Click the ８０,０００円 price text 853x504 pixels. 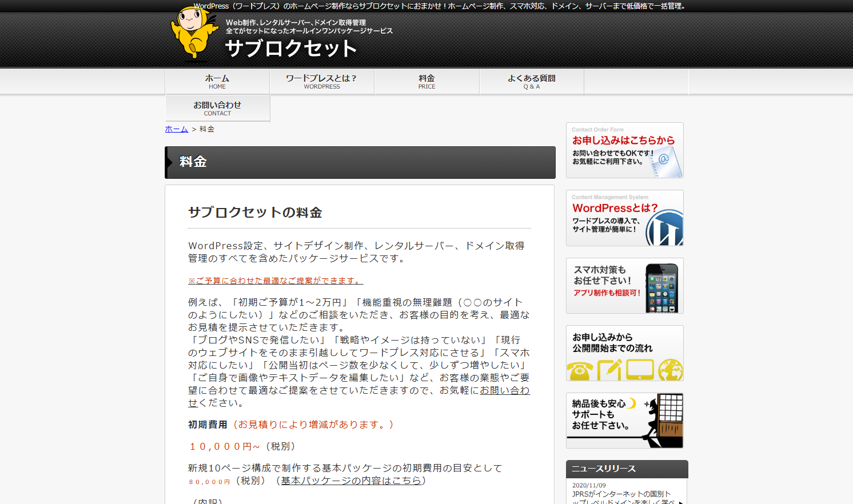tap(209, 482)
